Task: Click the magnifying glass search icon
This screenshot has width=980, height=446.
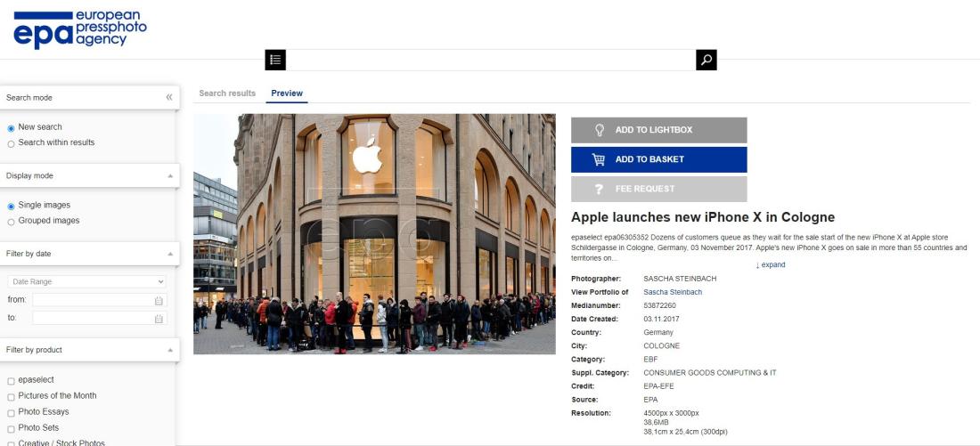Action: click(706, 60)
